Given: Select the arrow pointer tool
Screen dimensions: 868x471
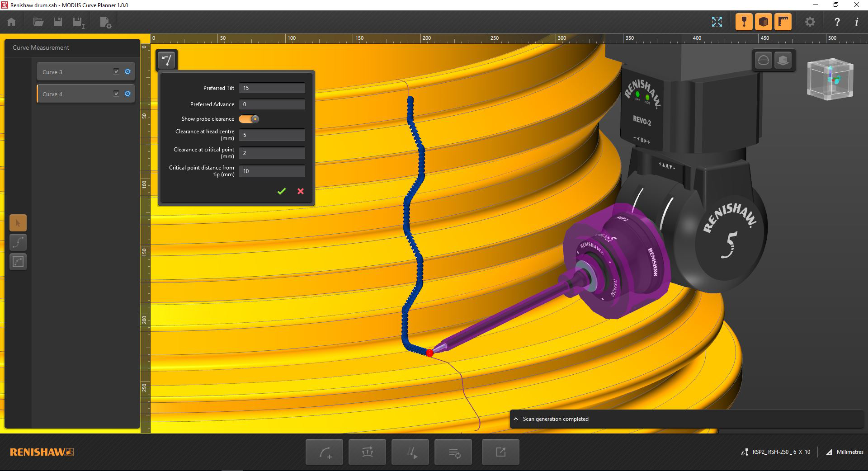Looking at the screenshot, I should pyautogui.click(x=18, y=223).
